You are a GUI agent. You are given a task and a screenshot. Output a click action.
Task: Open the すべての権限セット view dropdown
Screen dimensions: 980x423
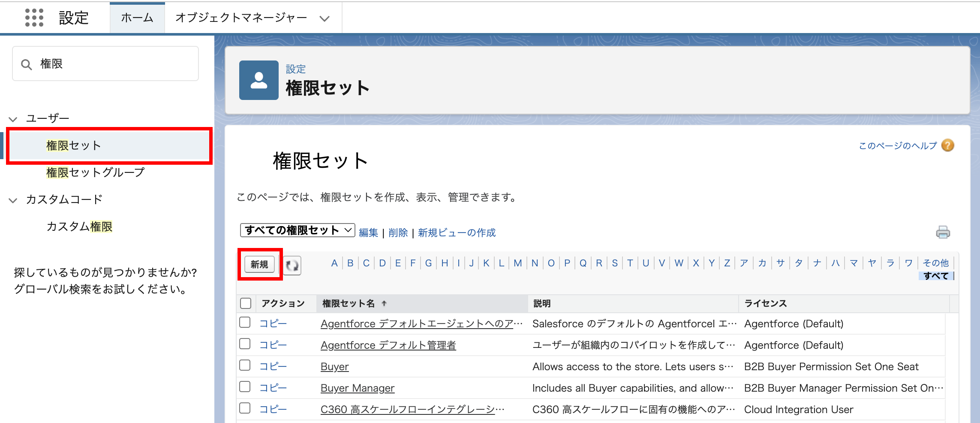point(297,230)
